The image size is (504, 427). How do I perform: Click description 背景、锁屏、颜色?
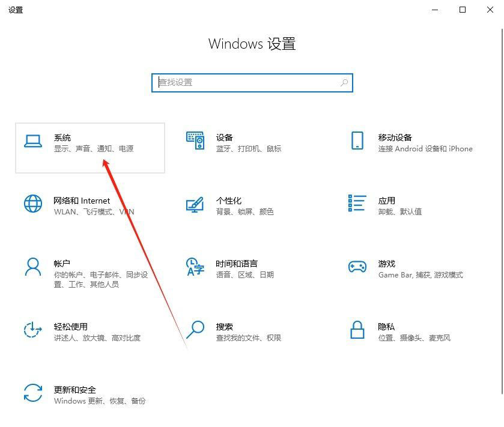coord(245,212)
